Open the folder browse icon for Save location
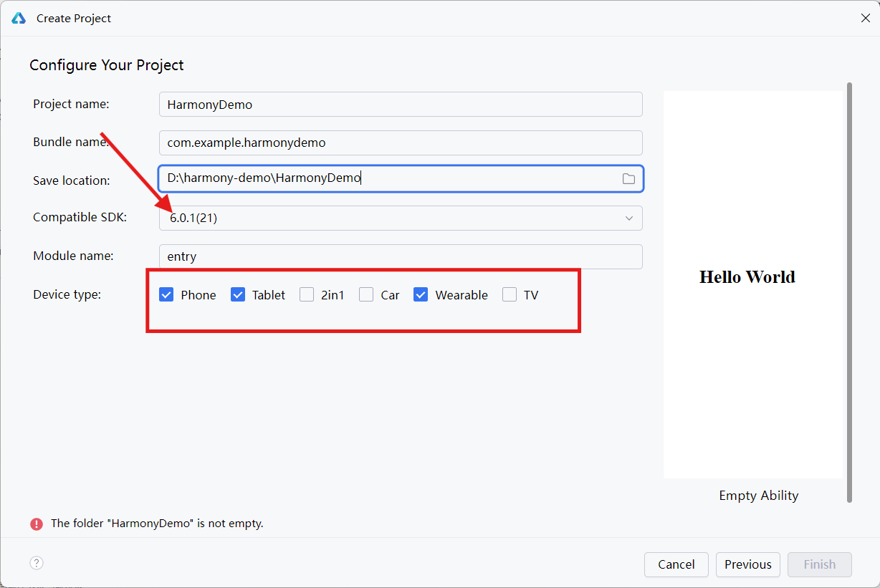 (628, 179)
